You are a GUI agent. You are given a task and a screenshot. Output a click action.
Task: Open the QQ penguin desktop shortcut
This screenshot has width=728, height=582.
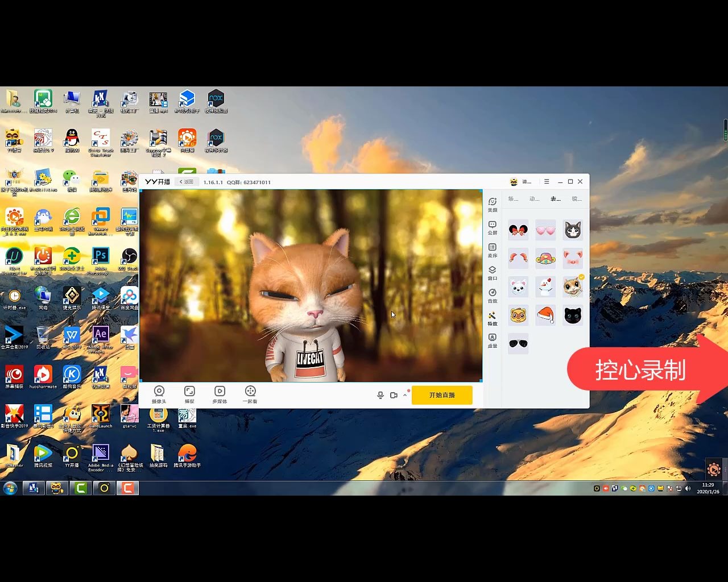coord(72,141)
